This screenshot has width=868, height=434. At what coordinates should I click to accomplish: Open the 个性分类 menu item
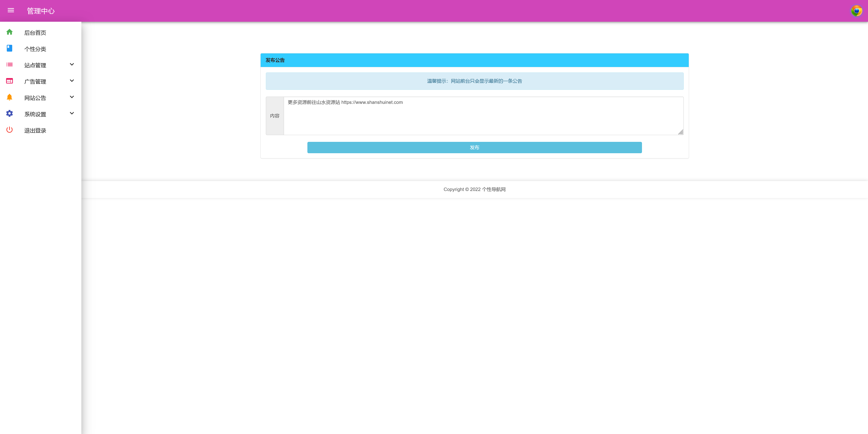pyautogui.click(x=35, y=49)
